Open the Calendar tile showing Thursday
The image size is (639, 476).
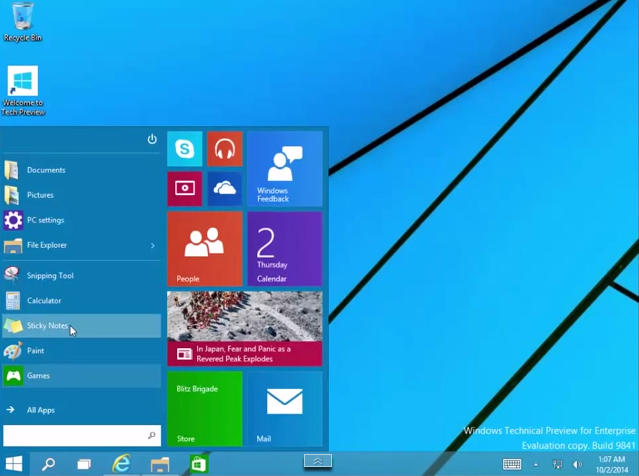tap(285, 249)
